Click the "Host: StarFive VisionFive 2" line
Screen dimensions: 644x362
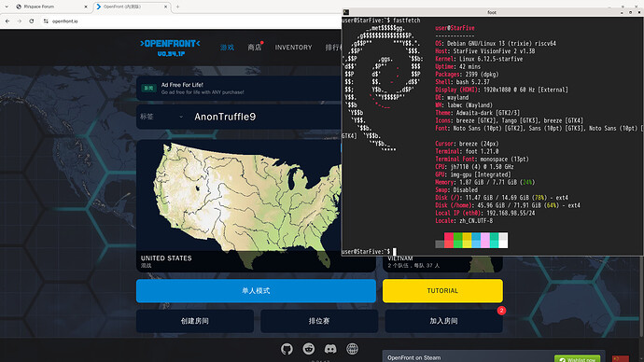[x=485, y=51]
